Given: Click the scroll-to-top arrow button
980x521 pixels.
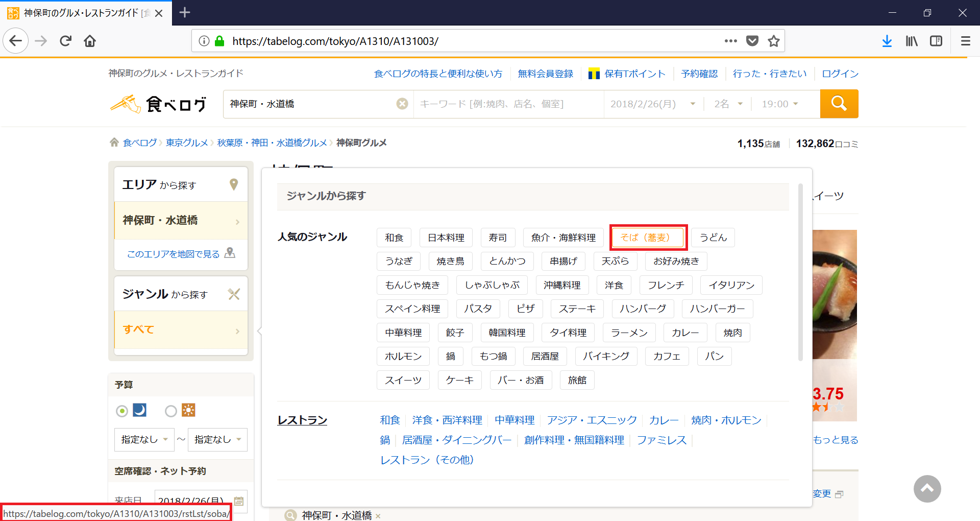Looking at the screenshot, I should point(927,489).
